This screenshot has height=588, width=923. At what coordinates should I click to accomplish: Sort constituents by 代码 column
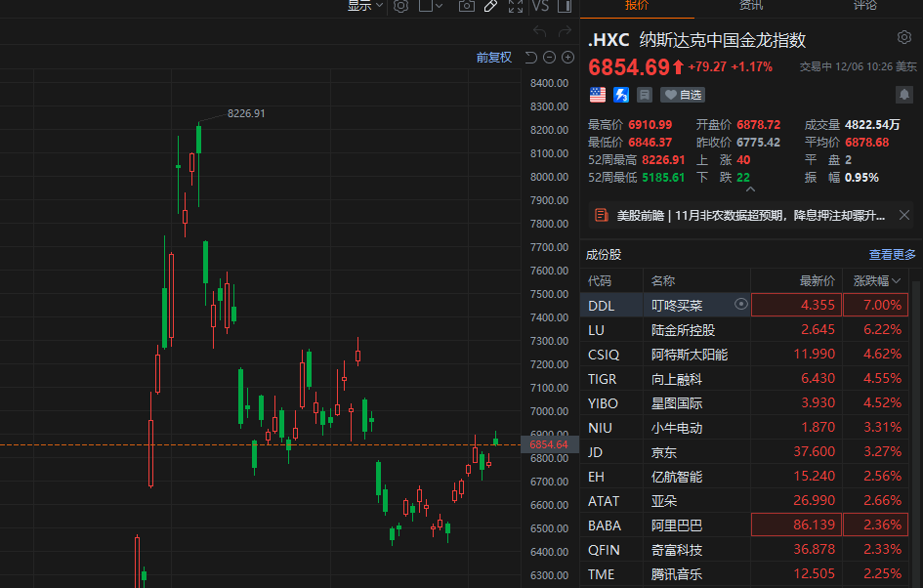600,281
